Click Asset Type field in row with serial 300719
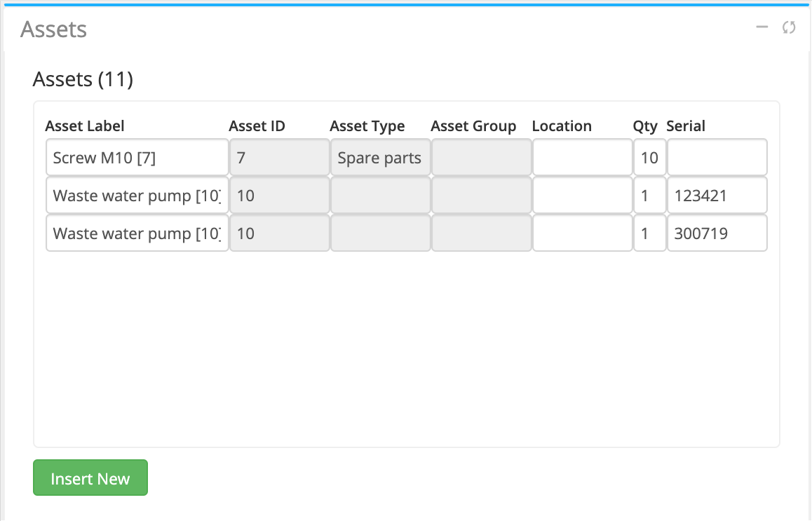Viewport: 812px width, 521px height. (x=380, y=234)
